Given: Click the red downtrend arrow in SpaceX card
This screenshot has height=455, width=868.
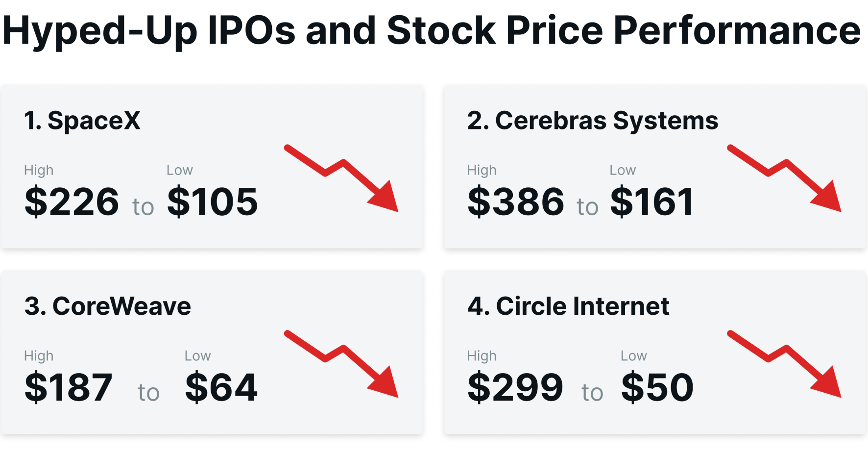Looking at the screenshot, I should click(x=341, y=178).
